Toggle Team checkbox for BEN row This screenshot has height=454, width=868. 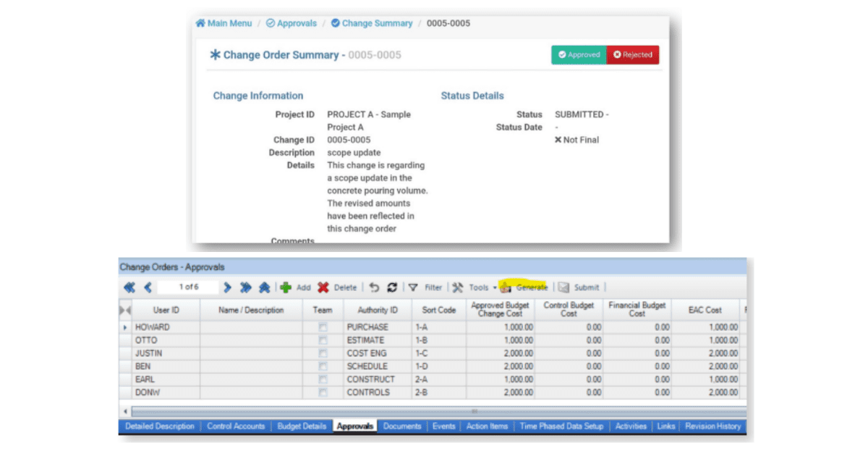(323, 366)
